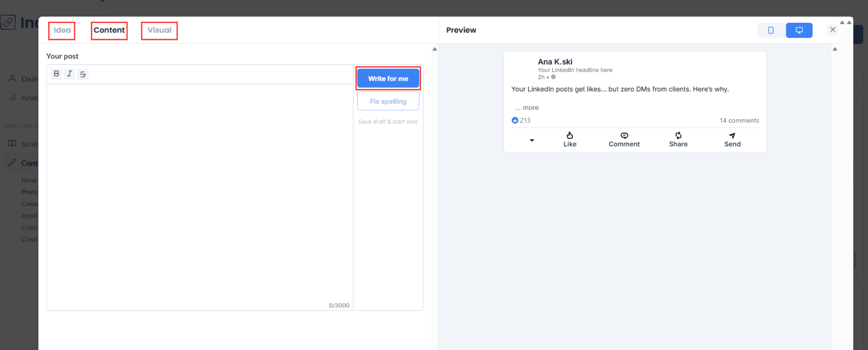Click the Send arrow icon in preview
868x350 pixels.
pos(732,136)
